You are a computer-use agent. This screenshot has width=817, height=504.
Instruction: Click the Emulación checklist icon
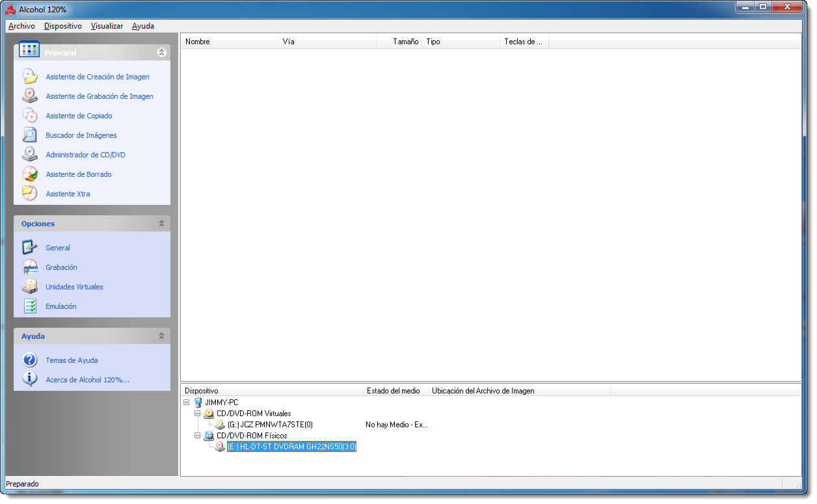30,306
